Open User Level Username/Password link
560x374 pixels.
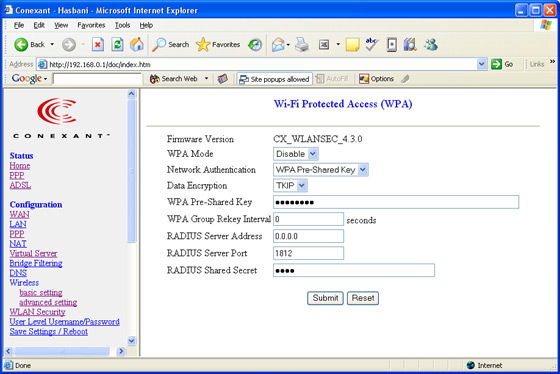65,322
